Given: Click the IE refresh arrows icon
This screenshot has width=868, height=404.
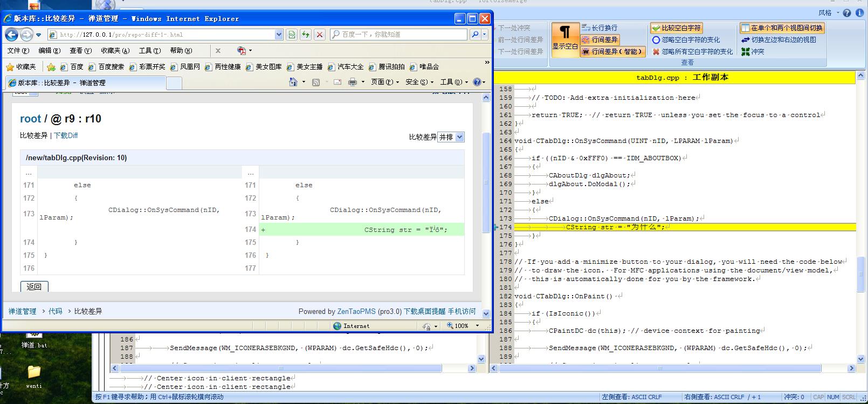Looking at the screenshot, I should tap(306, 35).
